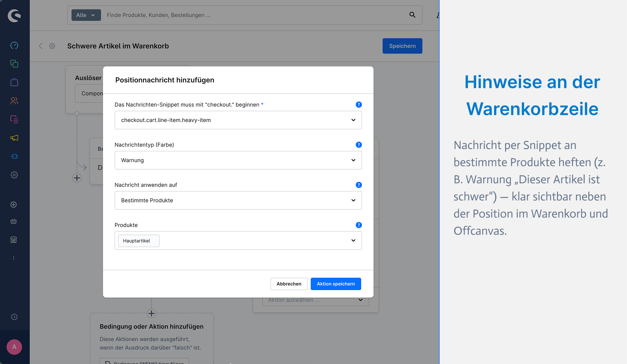The height and width of the screenshot is (364, 627).
Task: Open user avatar A menu
Action: click(x=14, y=347)
